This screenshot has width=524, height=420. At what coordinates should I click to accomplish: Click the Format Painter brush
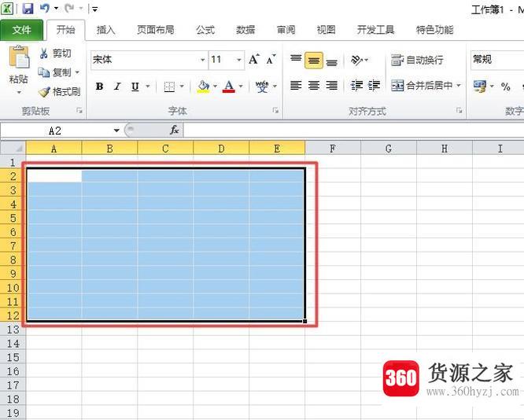[x=59, y=91]
